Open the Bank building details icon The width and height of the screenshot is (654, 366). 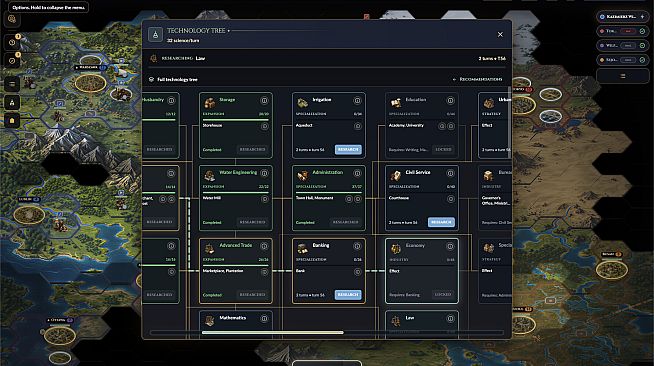357,272
